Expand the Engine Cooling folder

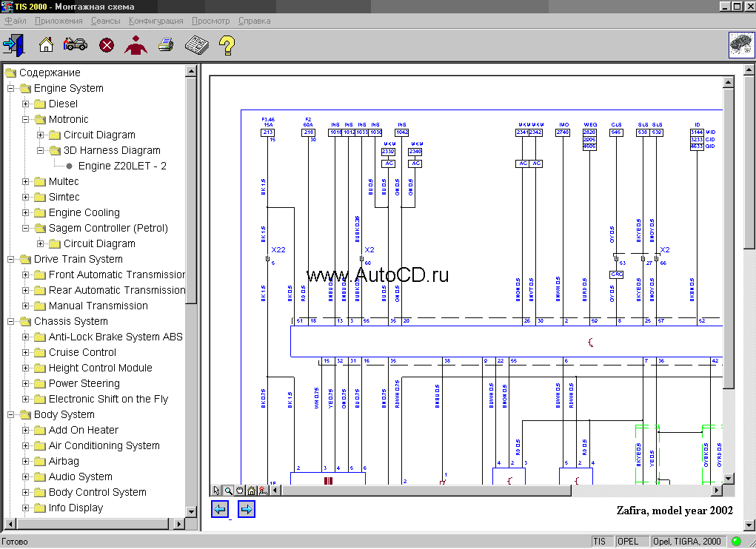[x=26, y=213]
